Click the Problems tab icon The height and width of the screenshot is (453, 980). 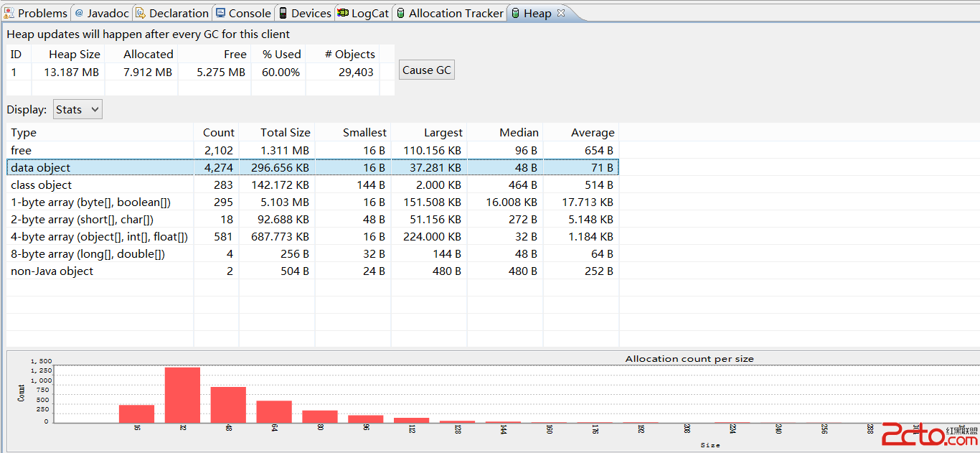point(9,13)
